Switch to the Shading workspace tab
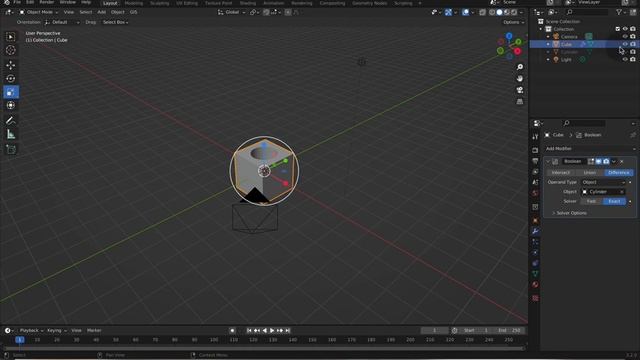 point(247,3)
